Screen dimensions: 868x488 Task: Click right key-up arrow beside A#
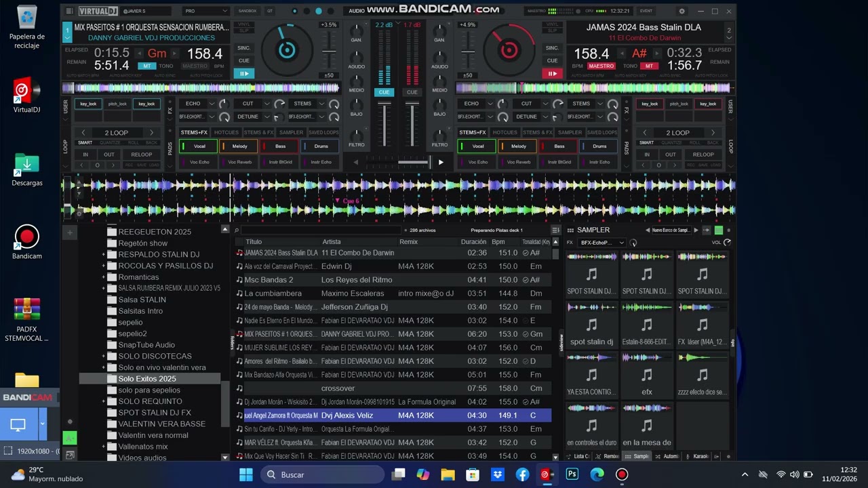tap(656, 54)
